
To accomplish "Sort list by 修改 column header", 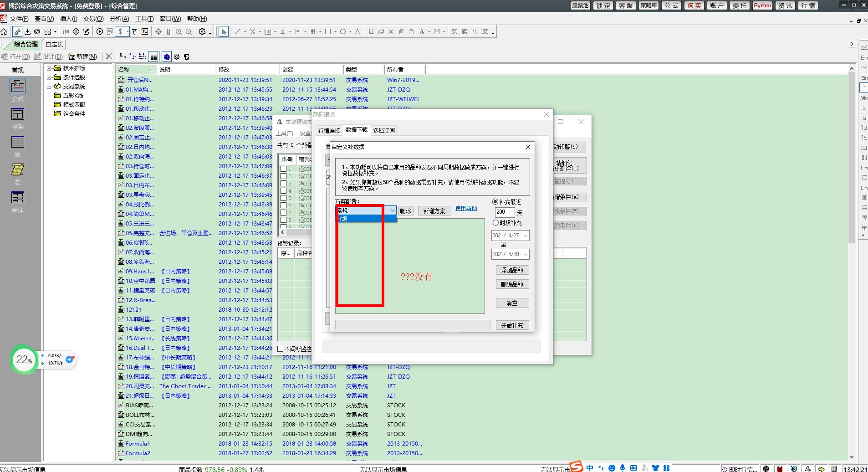I will pyautogui.click(x=247, y=69).
